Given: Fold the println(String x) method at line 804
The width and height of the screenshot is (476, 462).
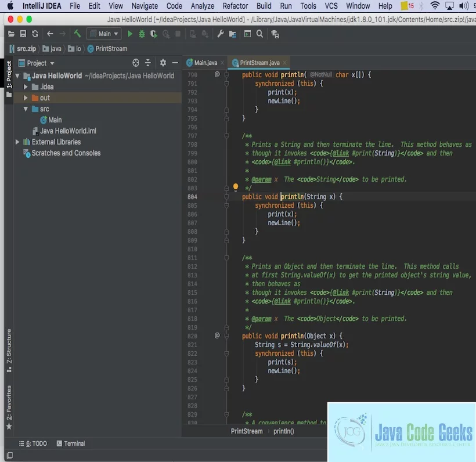Looking at the screenshot, I should pos(226,197).
